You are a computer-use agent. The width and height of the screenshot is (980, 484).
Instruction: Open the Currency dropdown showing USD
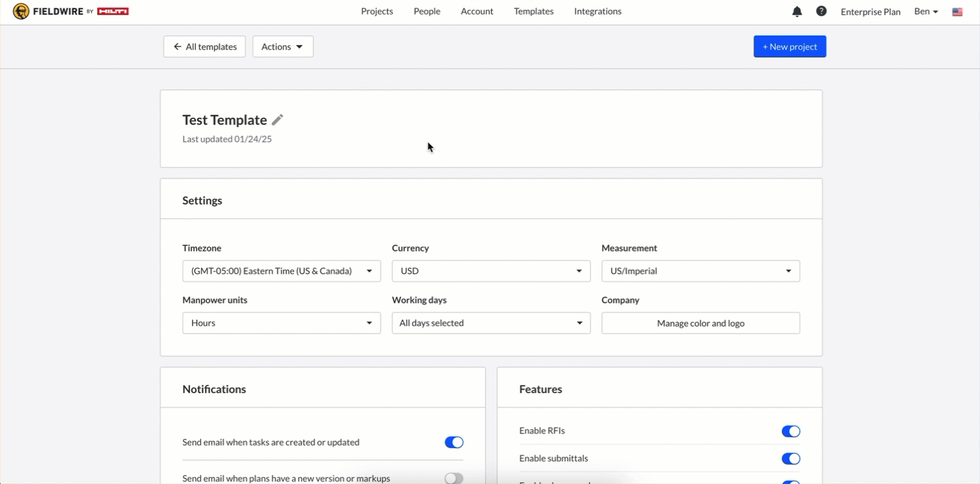pyautogui.click(x=491, y=271)
